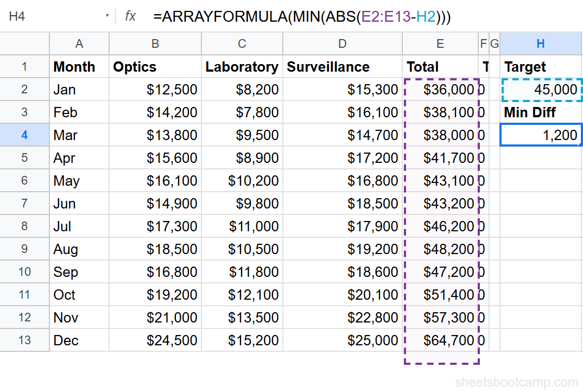The height and width of the screenshot is (392, 583).
Task: Select column H header
Action: (x=541, y=43)
